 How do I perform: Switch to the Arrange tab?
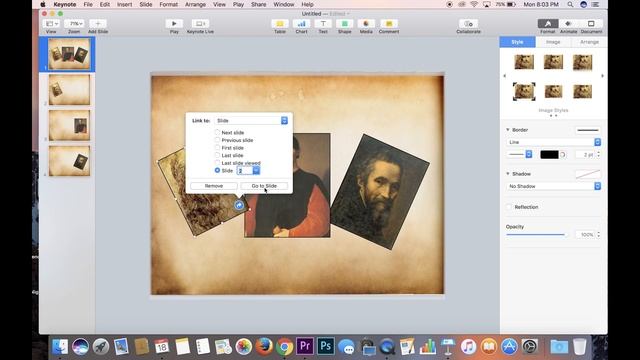pyautogui.click(x=589, y=42)
